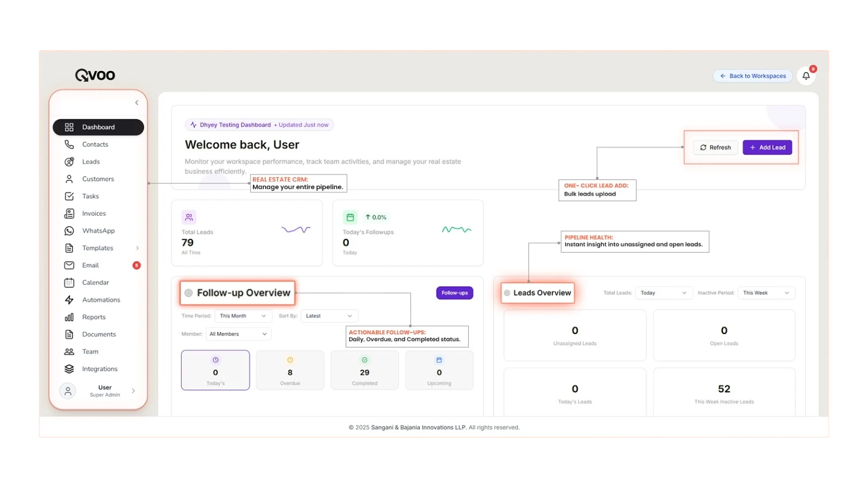Click the Today's Followups stat card
Image resolution: width=868 pixels, height=488 pixels.
tap(408, 233)
